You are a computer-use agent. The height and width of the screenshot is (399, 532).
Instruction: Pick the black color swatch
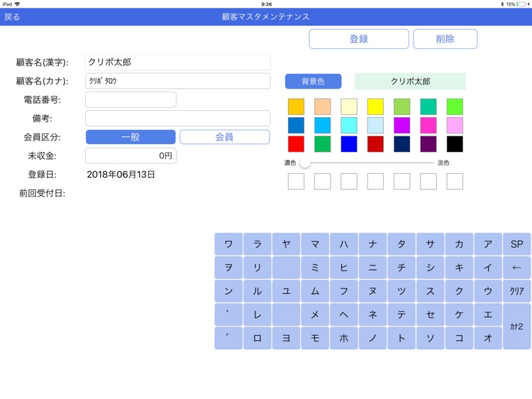(x=455, y=144)
